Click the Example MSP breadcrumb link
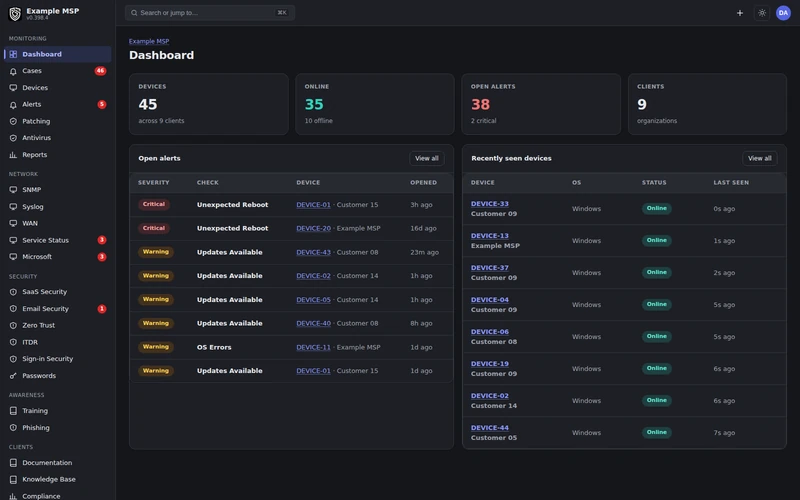The image size is (800, 500). 148,41
